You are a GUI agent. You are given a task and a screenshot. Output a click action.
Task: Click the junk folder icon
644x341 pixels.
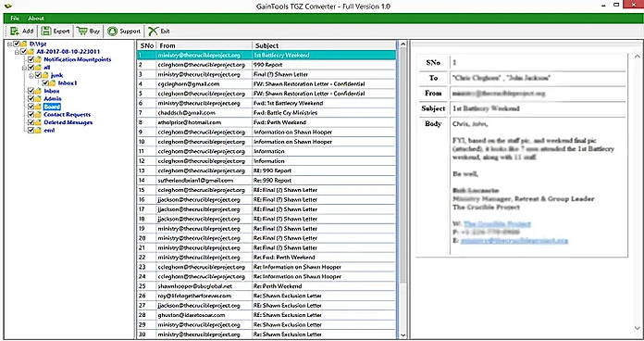pyautogui.click(x=45, y=75)
